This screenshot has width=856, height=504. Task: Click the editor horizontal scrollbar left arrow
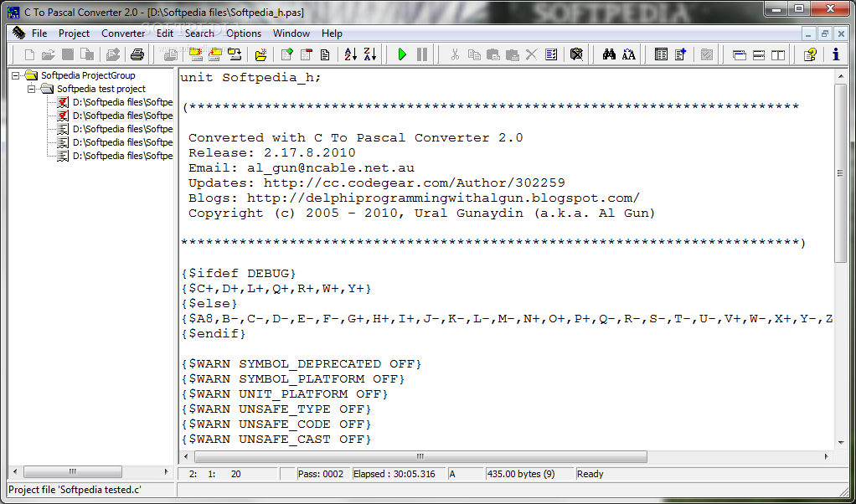[x=186, y=456]
